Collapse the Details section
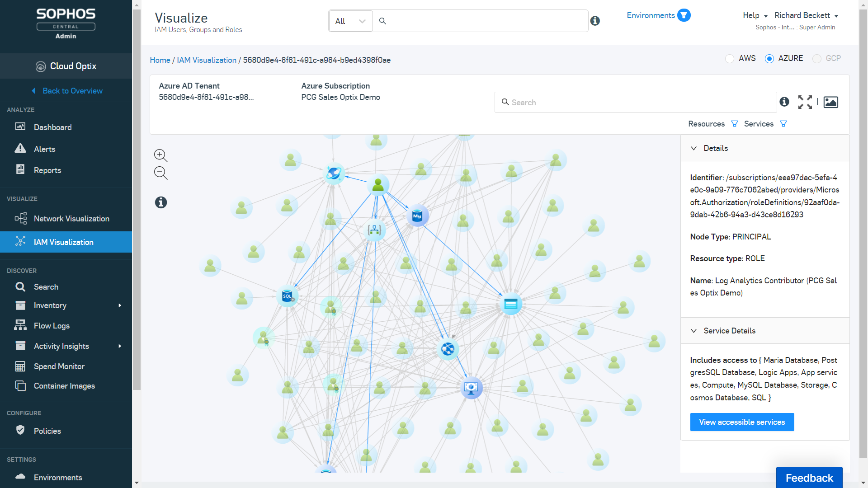The width and height of the screenshot is (868, 488). (694, 148)
